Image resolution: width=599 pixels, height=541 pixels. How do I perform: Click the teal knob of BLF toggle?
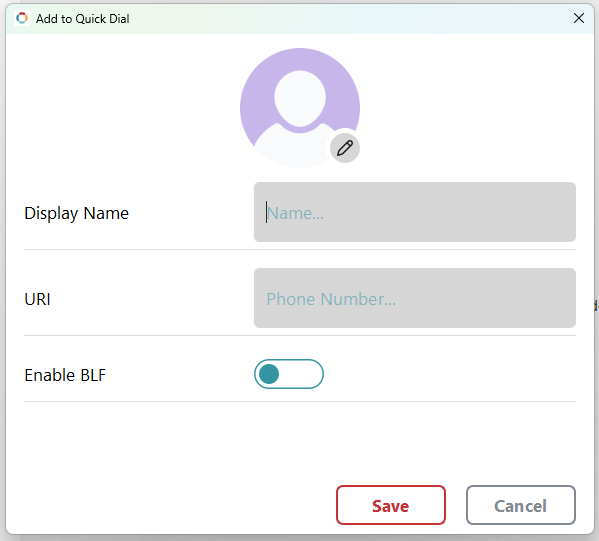pyautogui.click(x=269, y=374)
